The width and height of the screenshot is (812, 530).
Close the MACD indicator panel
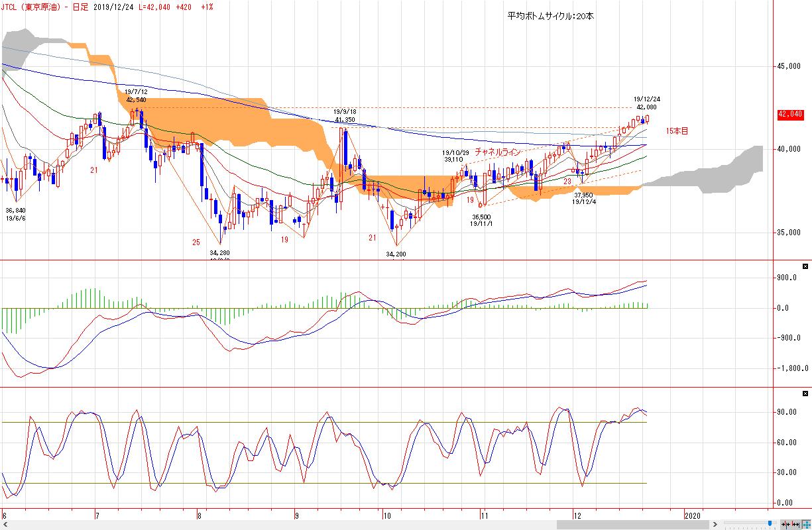pyautogui.click(x=805, y=266)
